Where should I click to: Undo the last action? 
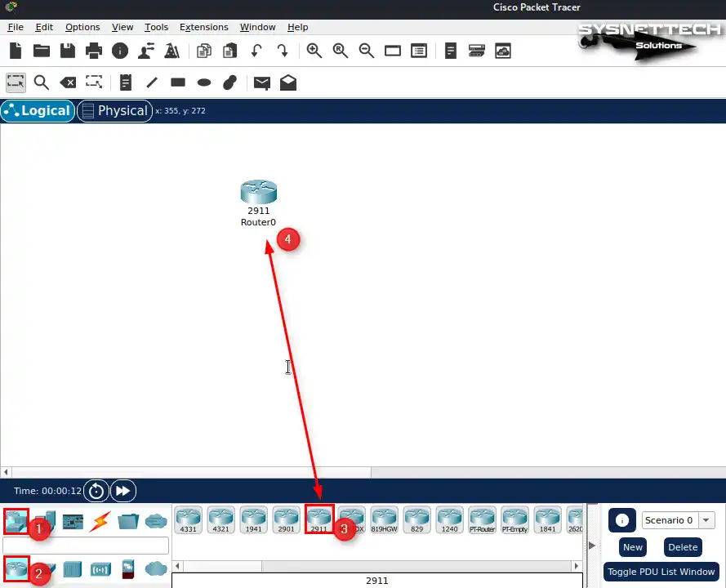click(256, 51)
